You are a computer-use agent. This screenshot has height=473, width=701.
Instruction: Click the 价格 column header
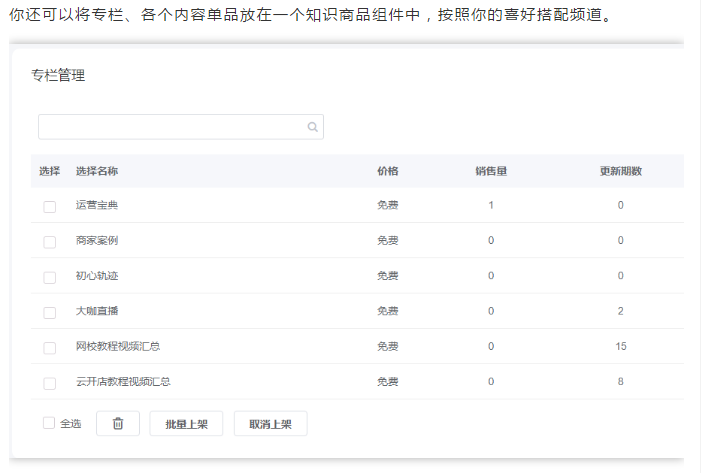388,171
